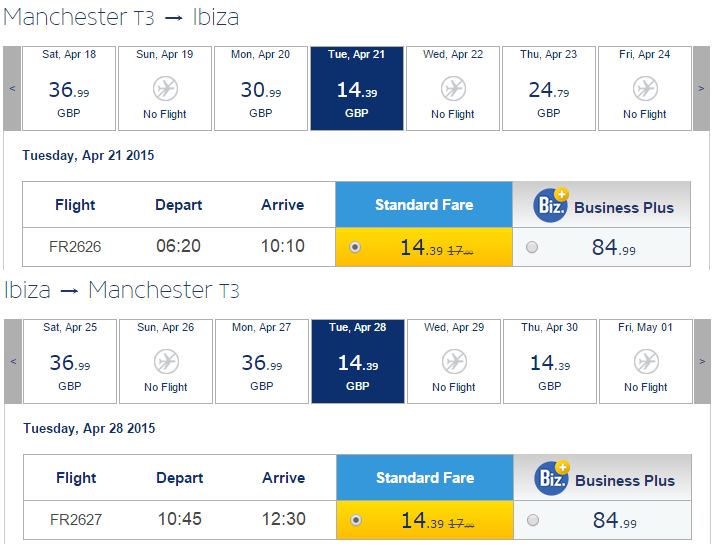The height and width of the screenshot is (553, 719).
Task: Click the yellow Standard Fare cell for FR2627
Action: (425, 520)
